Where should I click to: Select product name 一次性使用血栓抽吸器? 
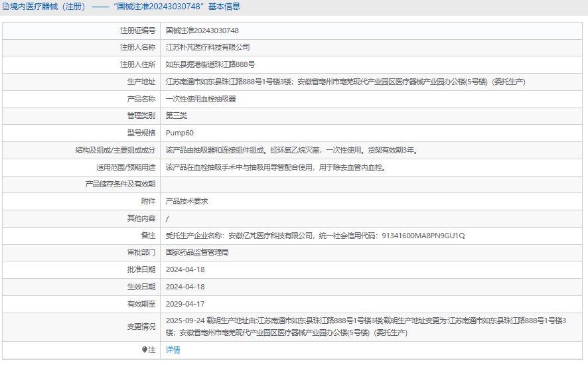(200, 99)
